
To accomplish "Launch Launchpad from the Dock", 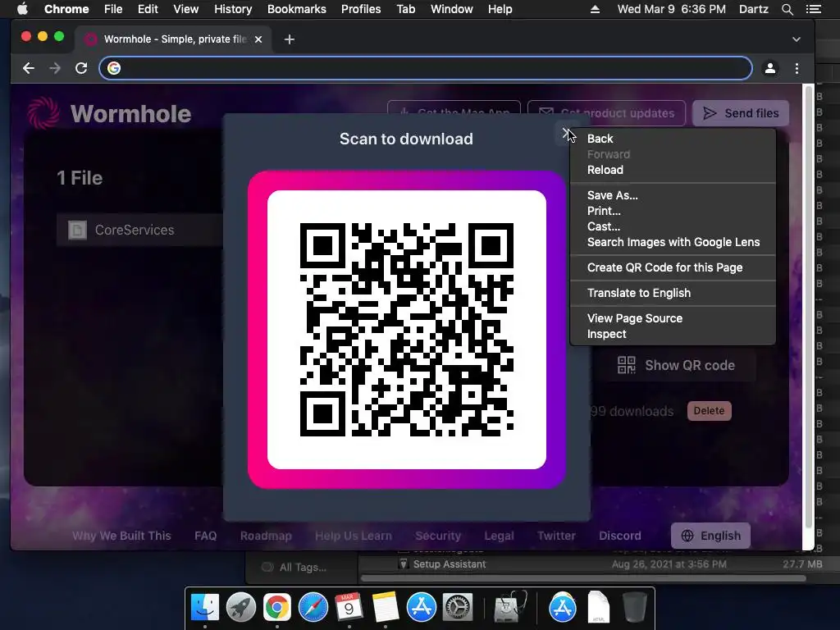I will [241, 608].
